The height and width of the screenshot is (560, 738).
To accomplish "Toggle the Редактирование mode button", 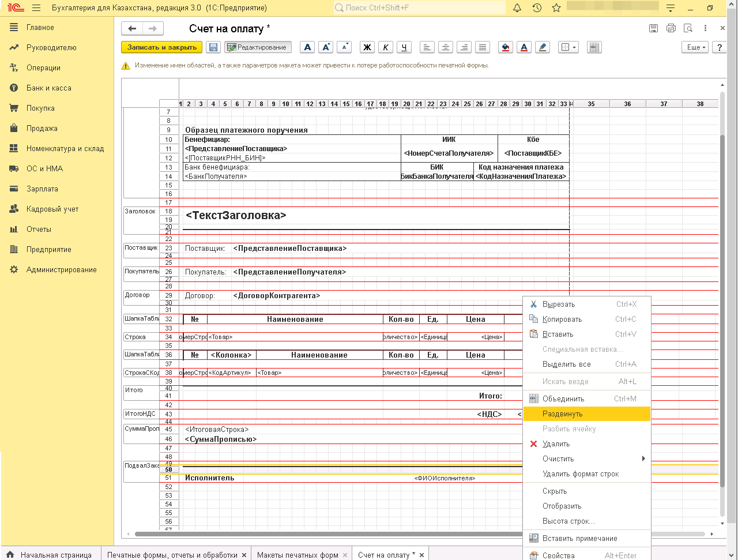I will click(x=258, y=47).
